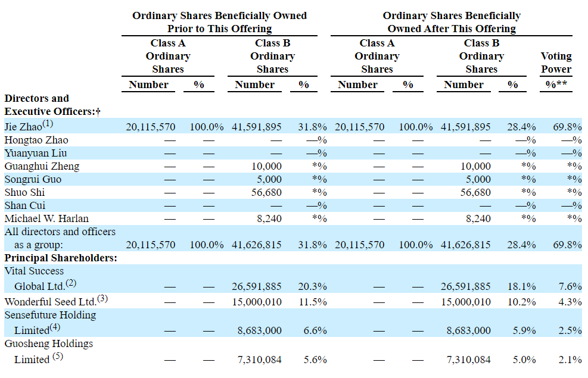The image size is (588, 378).
Task: Click Wonderful Seed's 15,000,010 shares prior to offering
Action: coord(257,302)
